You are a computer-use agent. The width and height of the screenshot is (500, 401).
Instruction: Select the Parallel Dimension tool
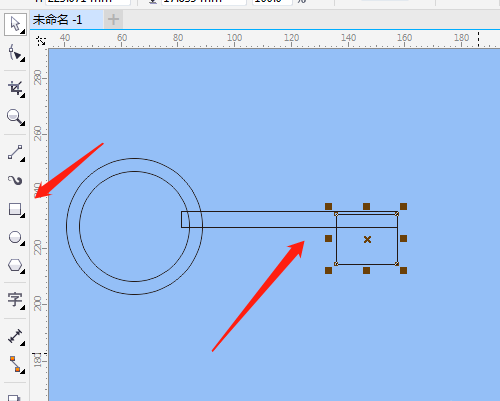(15, 336)
